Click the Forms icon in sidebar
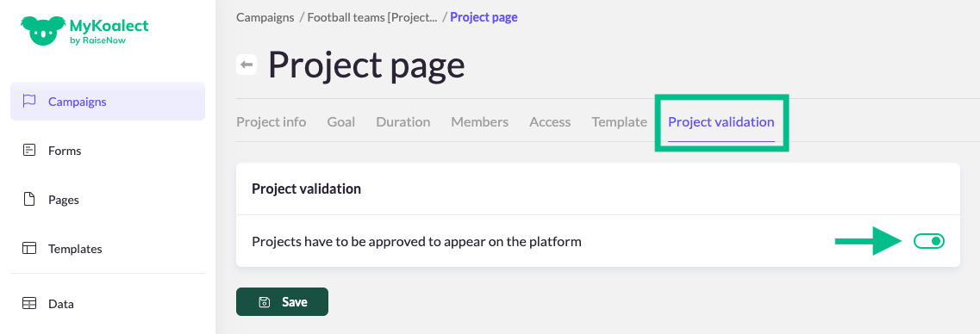Screen dimensions: 980x334 tap(28, 150)
